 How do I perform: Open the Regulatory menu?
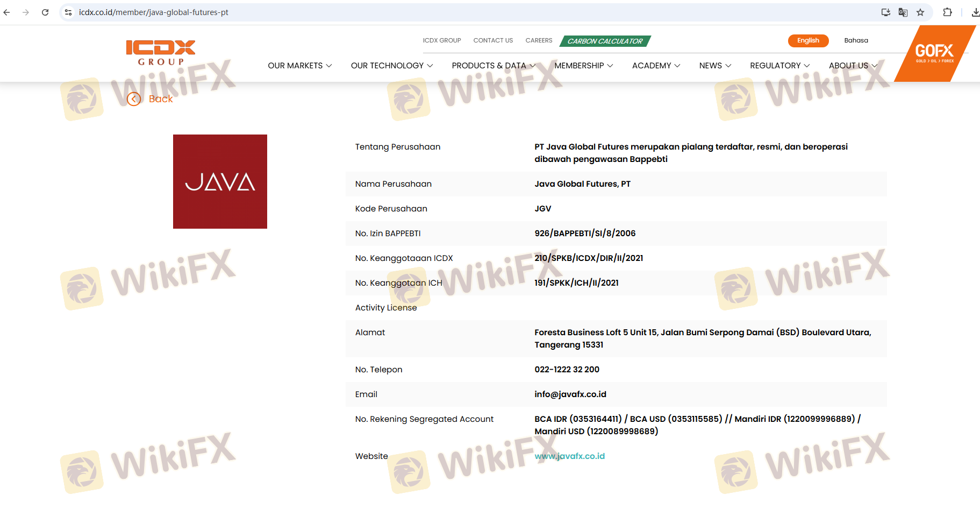779,66
